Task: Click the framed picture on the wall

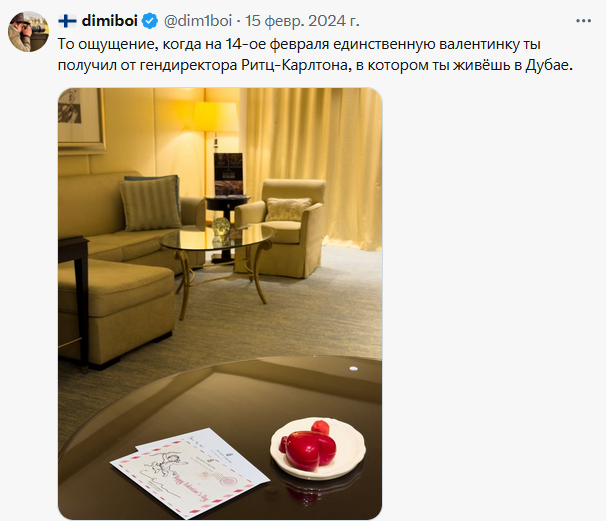Action: (x=82, y=119)
